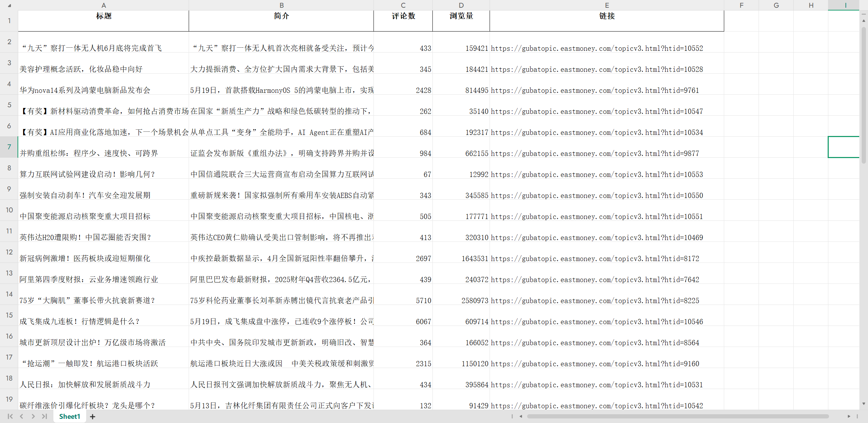868x423 pixels.
Task: Open the htid=10552 link in row 2
Action: pos(597,48)
